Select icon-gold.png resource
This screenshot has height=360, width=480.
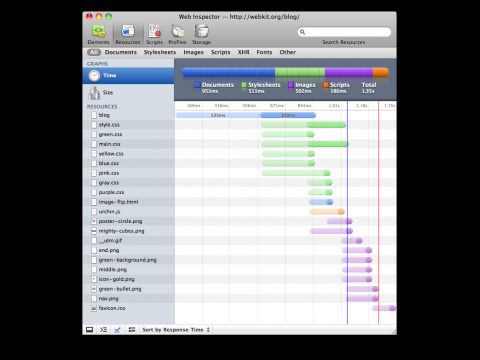[x=128, y=279]
